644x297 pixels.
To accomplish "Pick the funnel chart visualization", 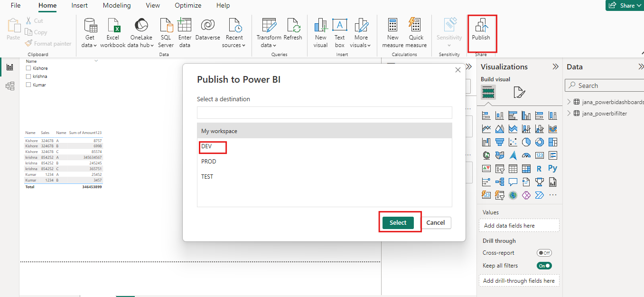I will tap(499, 142).
